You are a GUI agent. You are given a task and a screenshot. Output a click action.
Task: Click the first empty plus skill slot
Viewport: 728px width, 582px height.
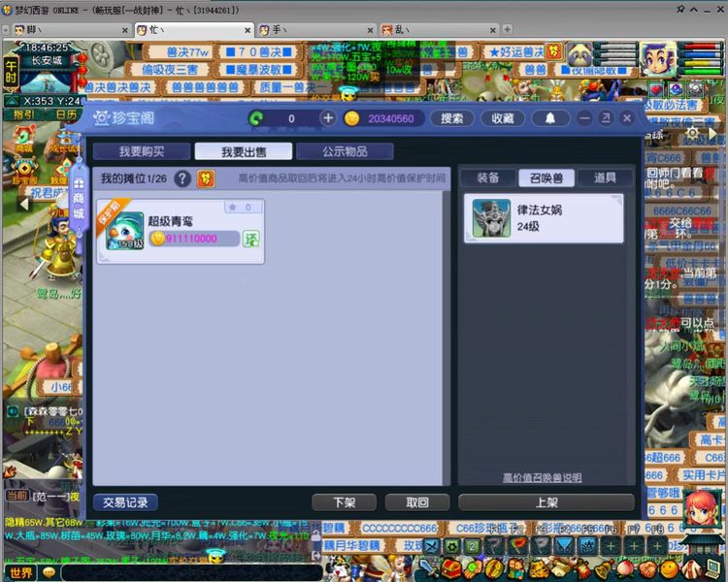[x=611, y=546]
